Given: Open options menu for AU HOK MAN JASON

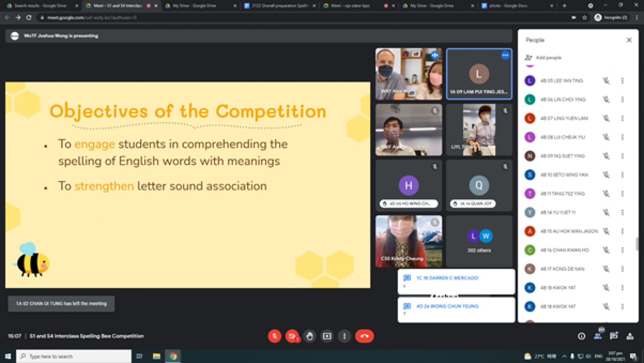Looking at the screenshot, I should pos(623,231).
